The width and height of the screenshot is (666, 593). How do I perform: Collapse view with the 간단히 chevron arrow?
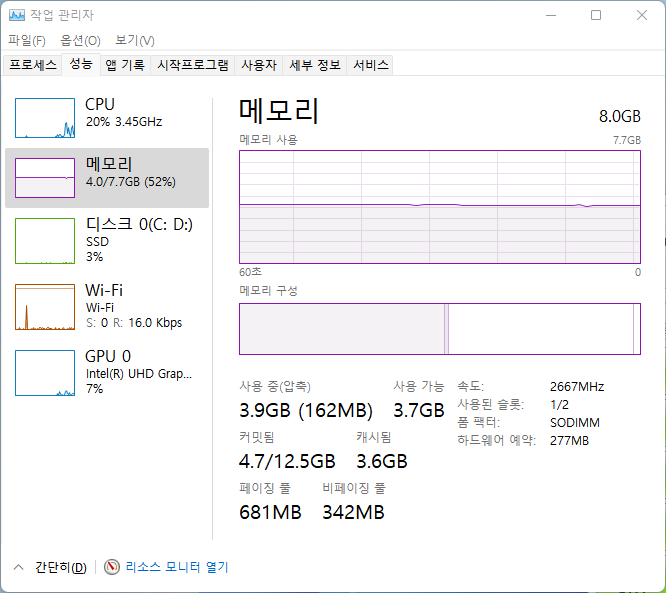click(x=18, y=567)
